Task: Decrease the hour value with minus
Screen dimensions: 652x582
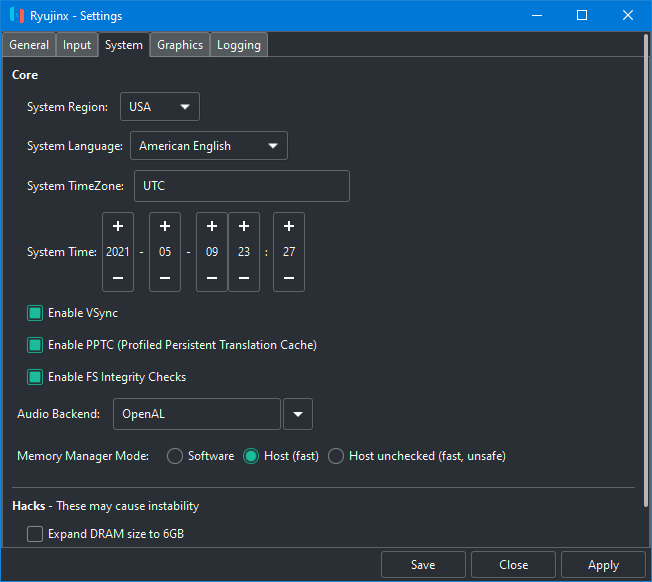Action: 244,277
